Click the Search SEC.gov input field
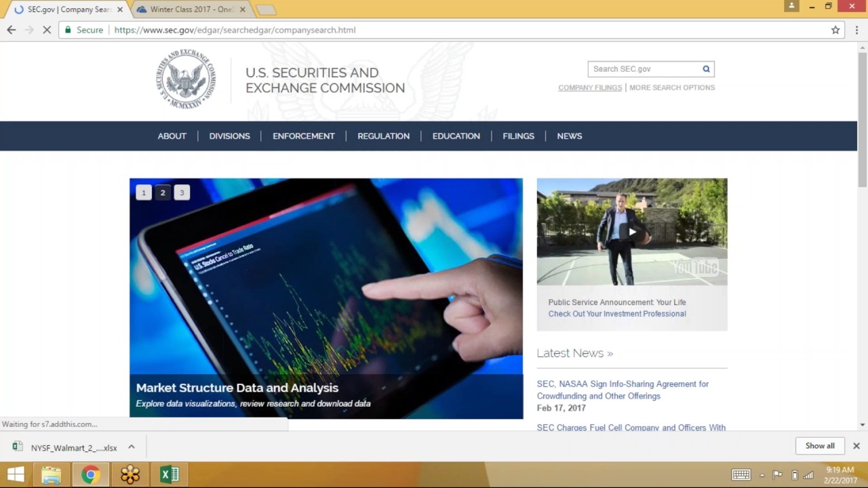Viewport: 868px width, 488px height. pos(644,68)
